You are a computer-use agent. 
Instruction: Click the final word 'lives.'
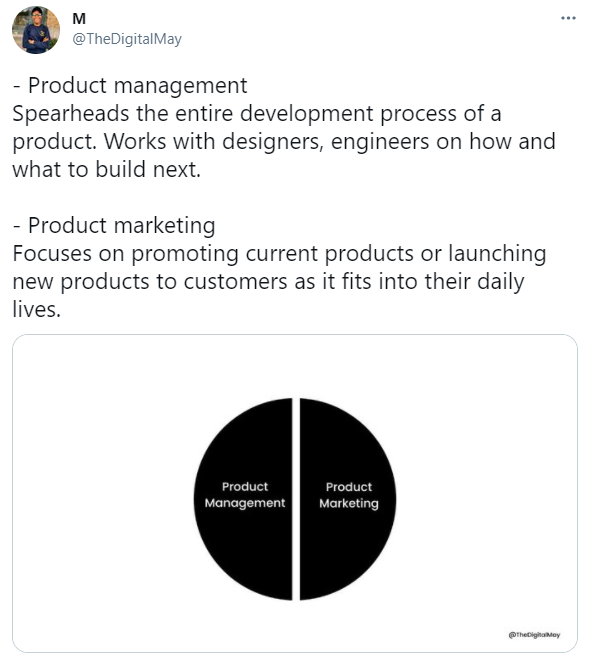pyautogui.click(x=37, y=309)
